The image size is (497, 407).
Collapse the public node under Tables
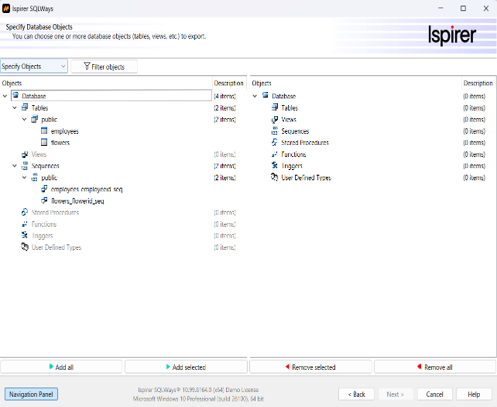[x=24, y=119]
